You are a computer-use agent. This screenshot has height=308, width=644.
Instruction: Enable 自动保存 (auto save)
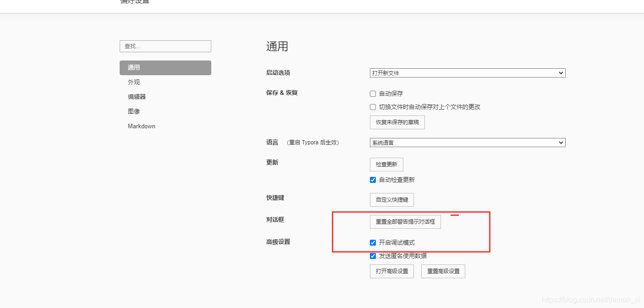(373, 93)
